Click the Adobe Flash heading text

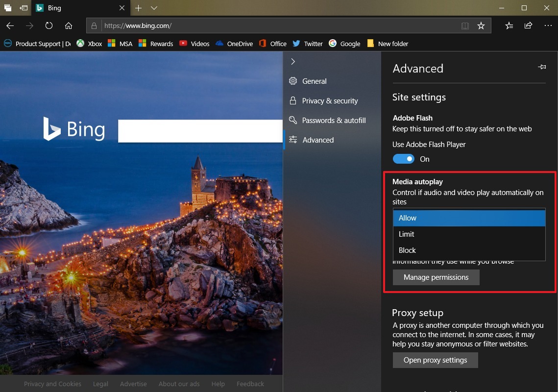click(x=412, y=118)
